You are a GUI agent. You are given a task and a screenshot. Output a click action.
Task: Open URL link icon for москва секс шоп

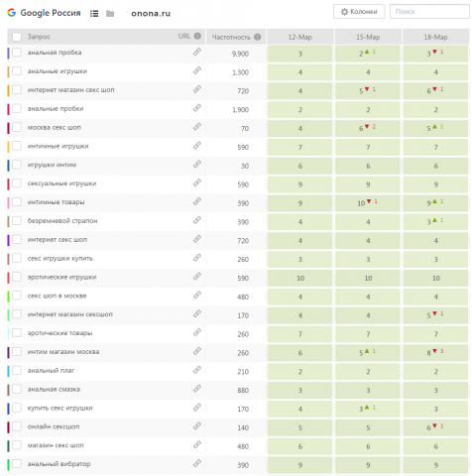point(197,127)
